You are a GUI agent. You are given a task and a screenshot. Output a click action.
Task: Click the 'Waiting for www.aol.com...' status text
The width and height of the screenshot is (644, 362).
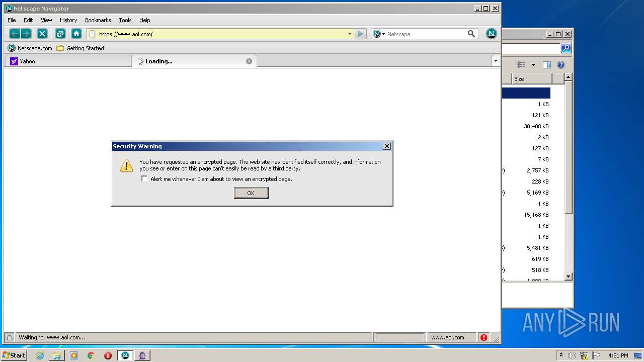pyautogui.click(x=52, y=337)
